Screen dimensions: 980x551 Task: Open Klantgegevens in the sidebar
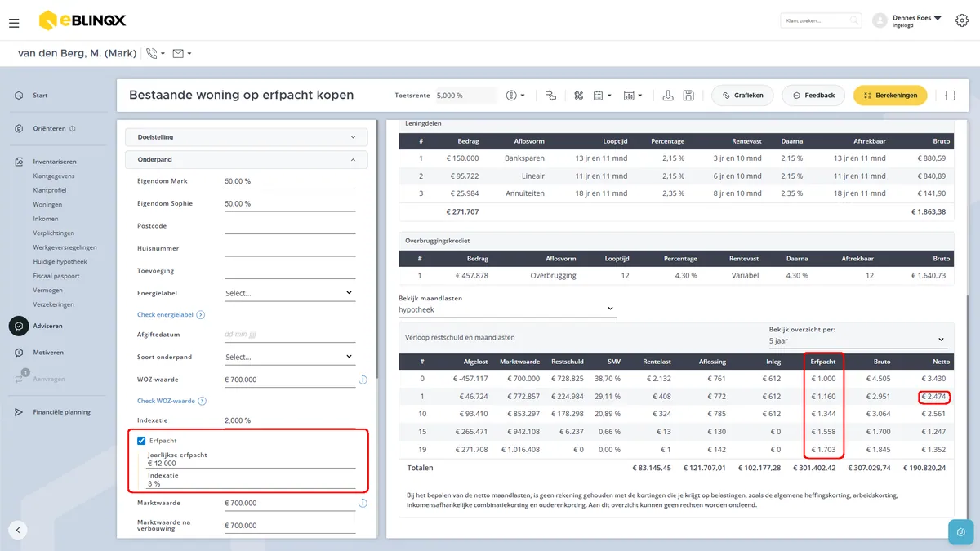tap(54, 176)
